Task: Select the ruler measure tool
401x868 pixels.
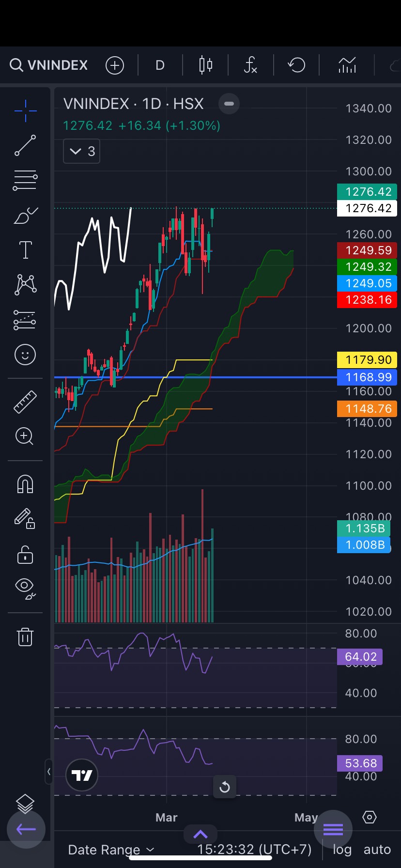Action: 25,402
